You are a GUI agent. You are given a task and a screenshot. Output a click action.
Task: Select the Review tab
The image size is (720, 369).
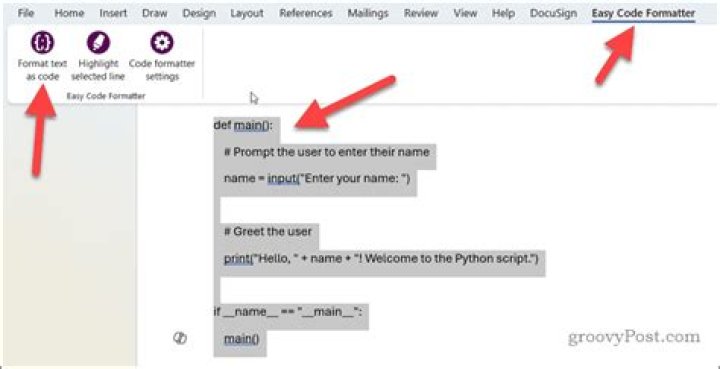(422, 13)
